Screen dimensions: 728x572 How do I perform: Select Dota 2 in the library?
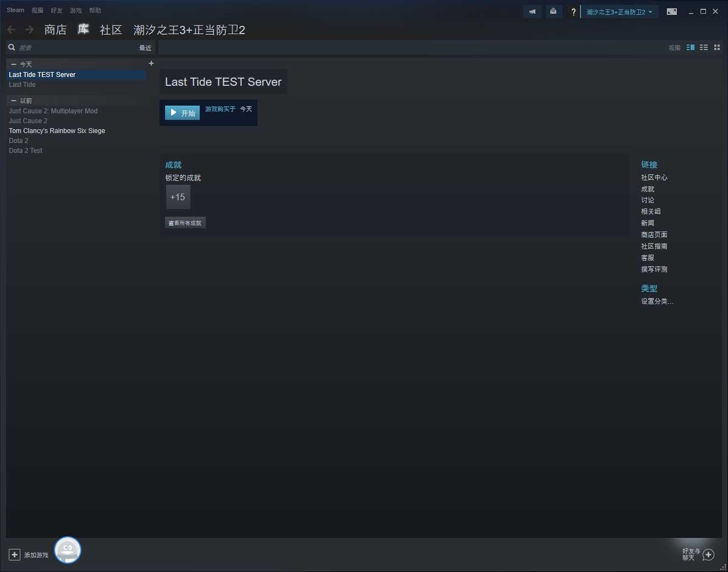pyautogui.click(x=76, y=141)
